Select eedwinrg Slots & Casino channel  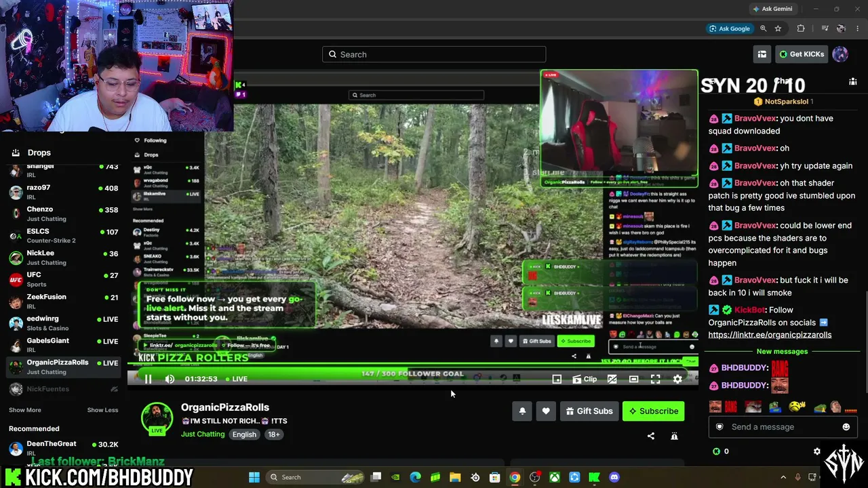point(64,323)
